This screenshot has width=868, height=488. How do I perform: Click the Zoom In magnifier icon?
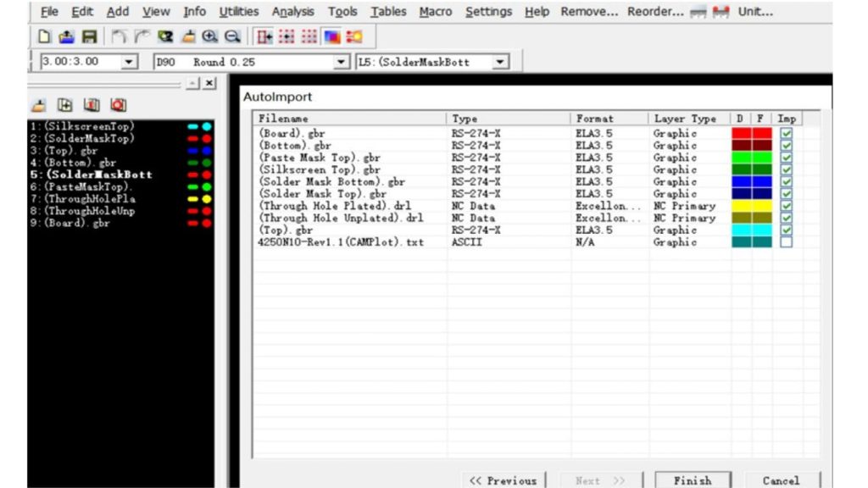(210, 37)
